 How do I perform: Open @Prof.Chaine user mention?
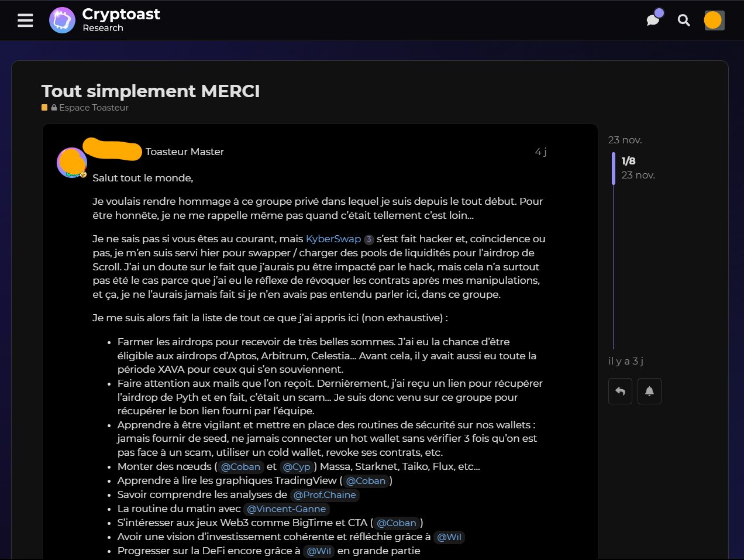pyautogui.click(x=325, y=495)
